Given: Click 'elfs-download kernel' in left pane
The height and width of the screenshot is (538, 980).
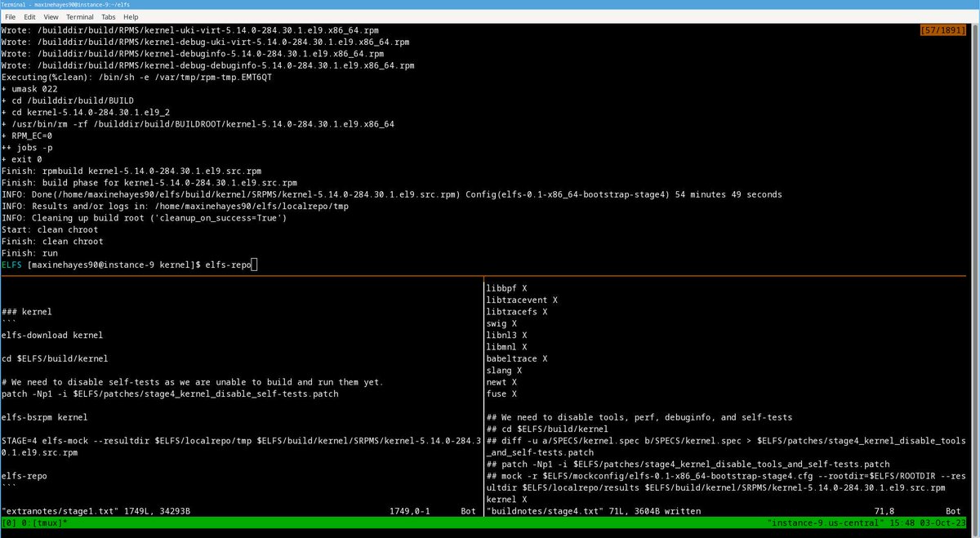Looking at the screenshot, I should [x=52, y=336].
